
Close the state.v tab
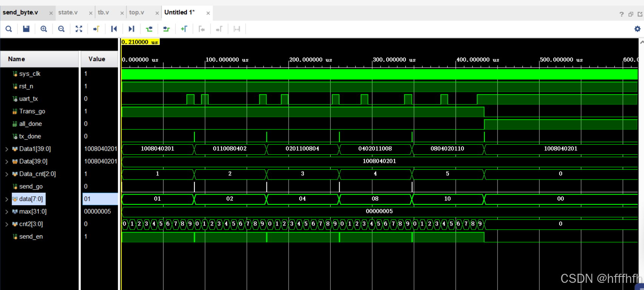(91, 13)
